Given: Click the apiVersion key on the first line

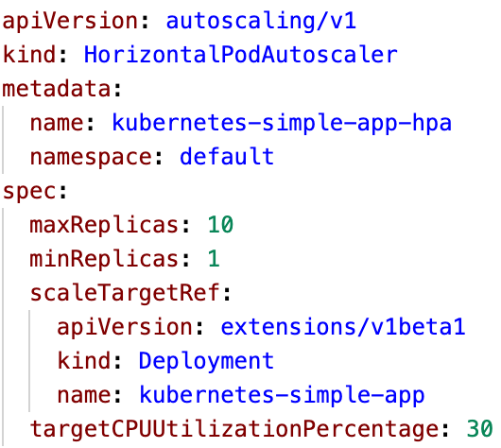Looking at the screenshot, I should click(70, 22).
